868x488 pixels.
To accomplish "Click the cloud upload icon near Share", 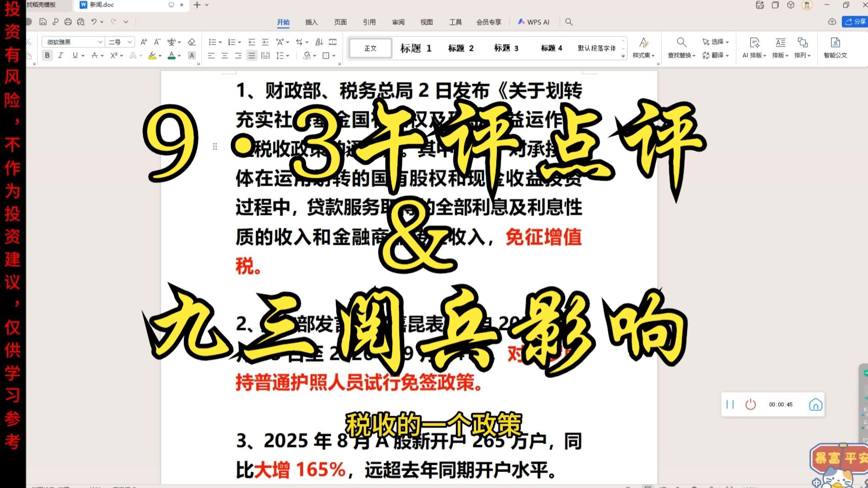I will point(832,22).
